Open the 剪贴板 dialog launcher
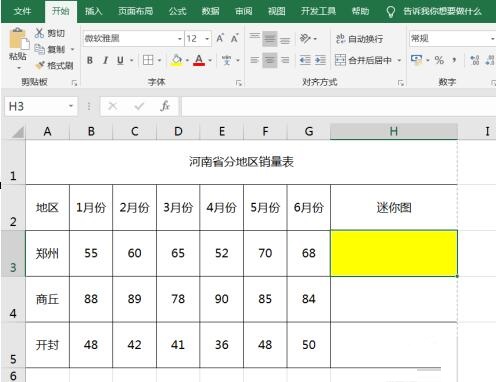Image resolution: width=496 pixels, height=382 pixels. (x=74, y=83)
